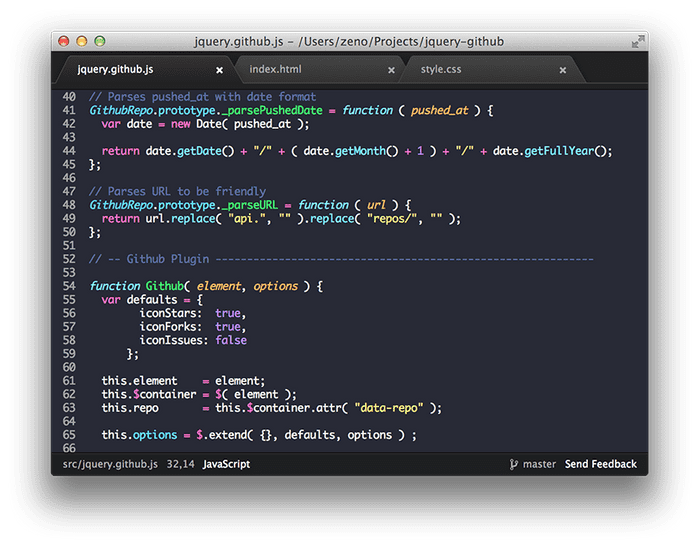Click the git branch icon in status bar
The width and height of the screenshot is (700, 547).
[513, 464]
